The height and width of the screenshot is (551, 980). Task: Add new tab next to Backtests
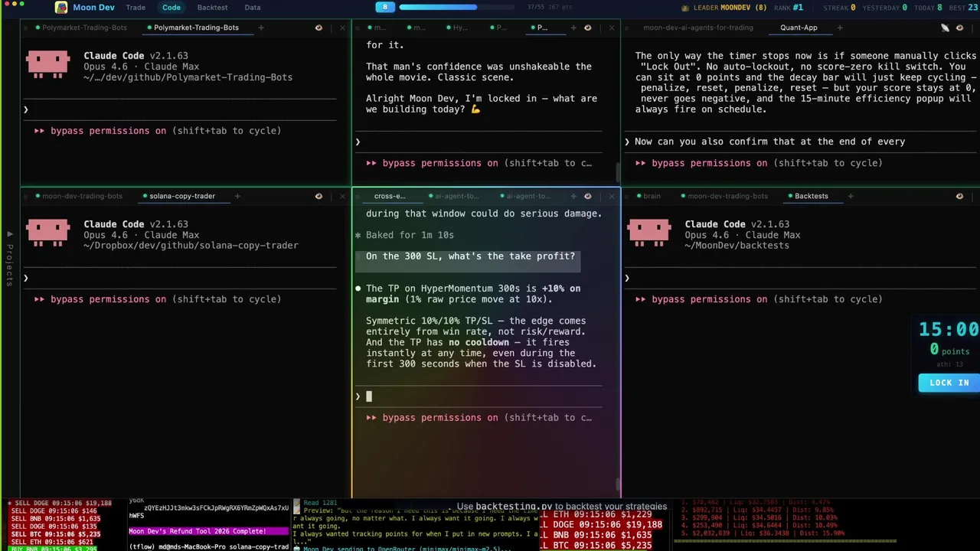[850, 196]
